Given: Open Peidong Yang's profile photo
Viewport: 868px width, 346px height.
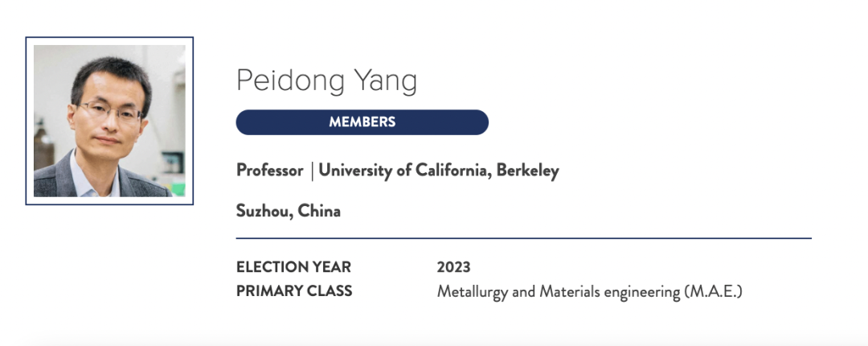Looking at the screenshot, I should (x=109, y=121).
